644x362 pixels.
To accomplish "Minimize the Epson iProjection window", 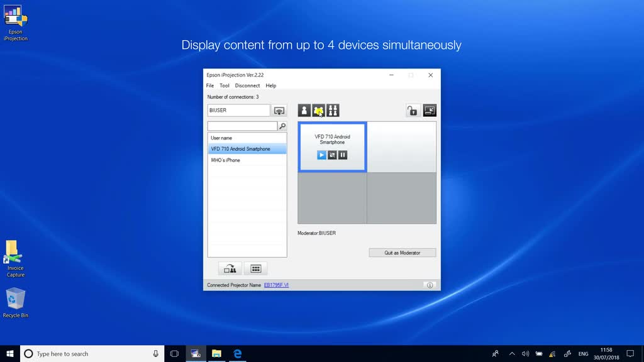I will 391,75.
